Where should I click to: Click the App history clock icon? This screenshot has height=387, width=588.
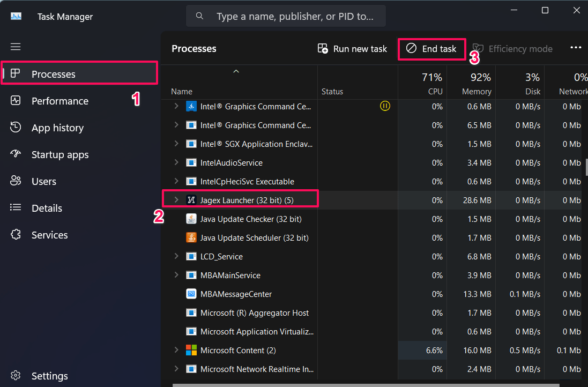point(16,127)
